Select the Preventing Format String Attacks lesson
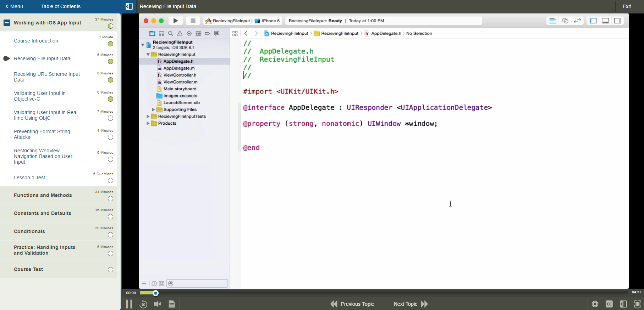The image size is (644, 310). (x=42, y=134)
